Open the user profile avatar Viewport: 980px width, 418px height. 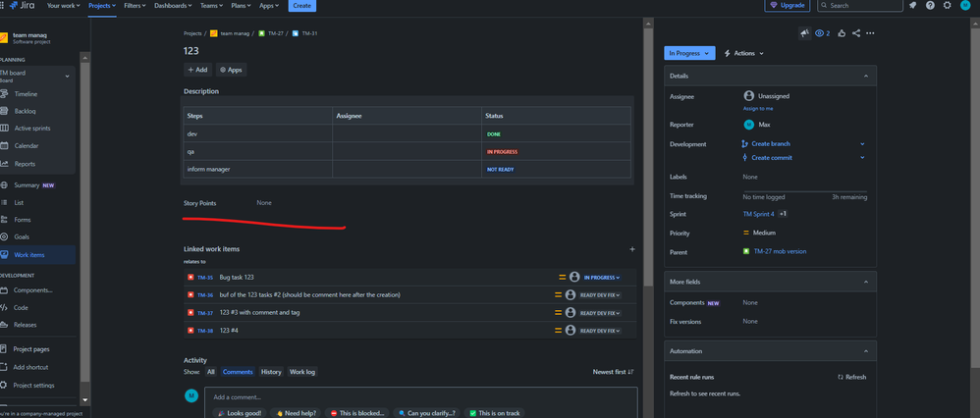[x=965, y=6]
